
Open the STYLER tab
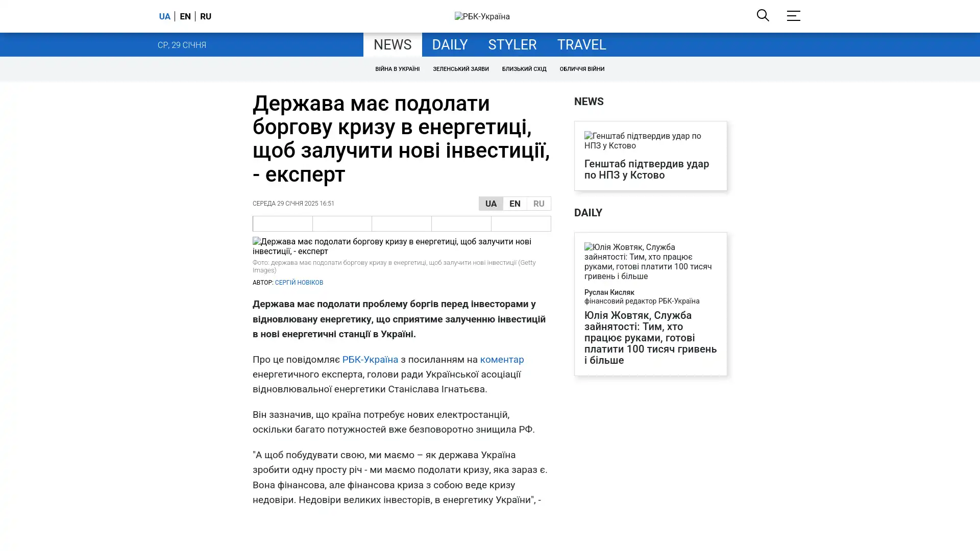512,45
